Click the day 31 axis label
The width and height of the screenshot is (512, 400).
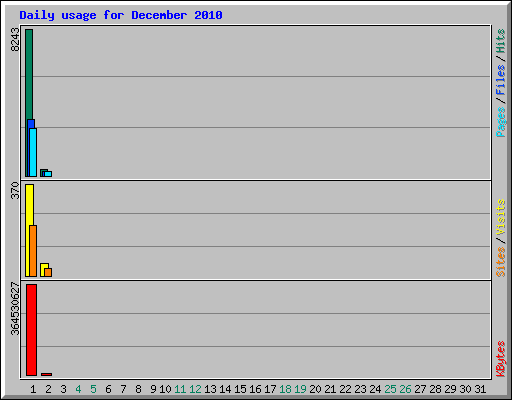pos(480,389)
